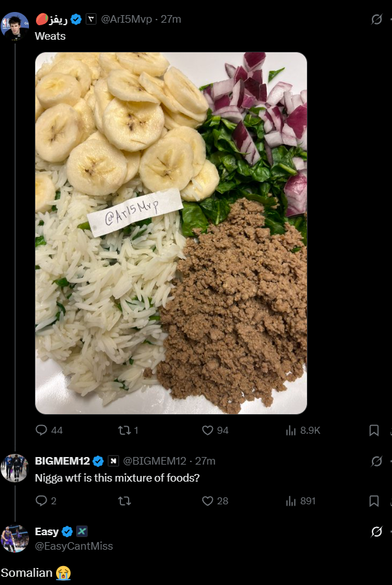Open the @ArI5Mvp profile handle
The width and height of the screenshot is (392, 585).
127,20
